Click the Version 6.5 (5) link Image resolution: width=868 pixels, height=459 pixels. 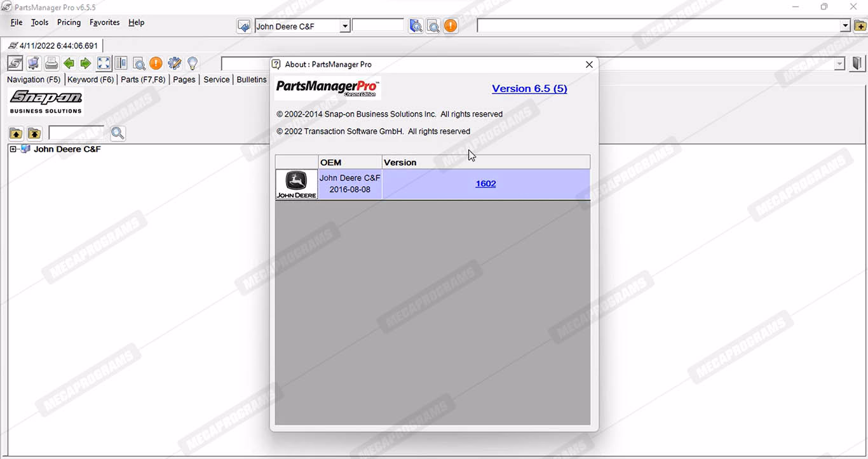(x=529, y=88)
